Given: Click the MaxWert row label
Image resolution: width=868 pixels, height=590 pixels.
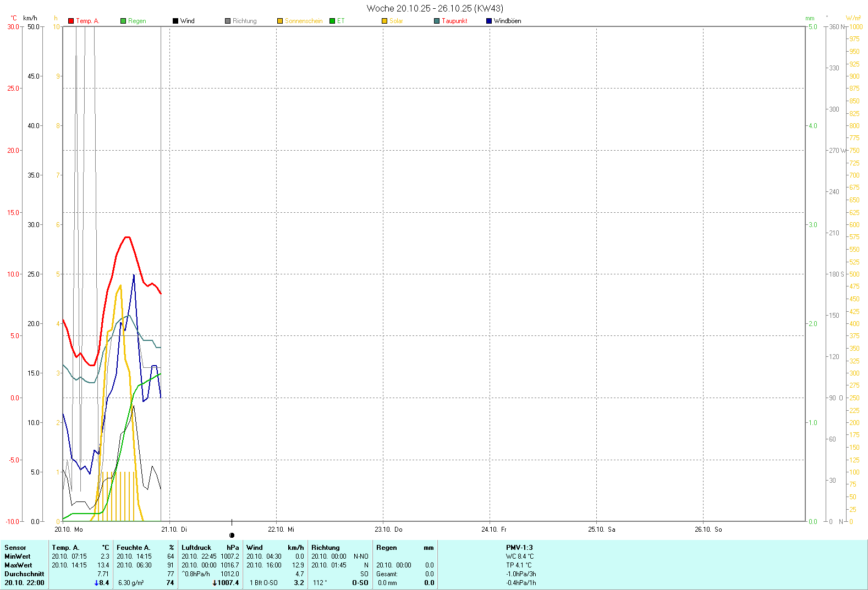Looking at the screenshot, I should pos(18,565).
